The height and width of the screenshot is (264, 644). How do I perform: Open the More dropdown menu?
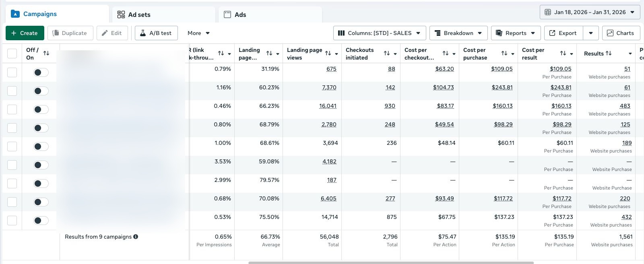pos(199,33)
